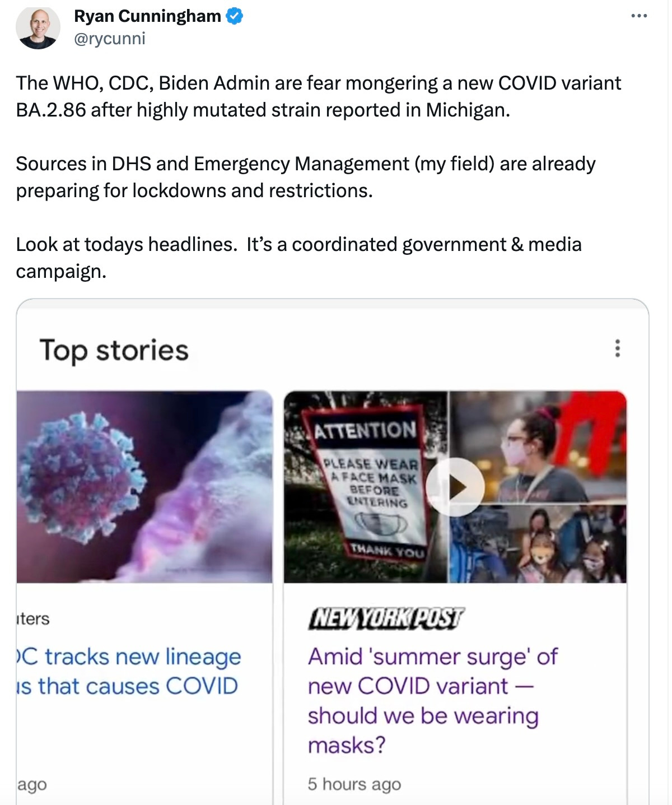Screen dimensions: 672x805
Task: Open 'tracks new lineage' Reuters headline
Action: click(128, 671)
